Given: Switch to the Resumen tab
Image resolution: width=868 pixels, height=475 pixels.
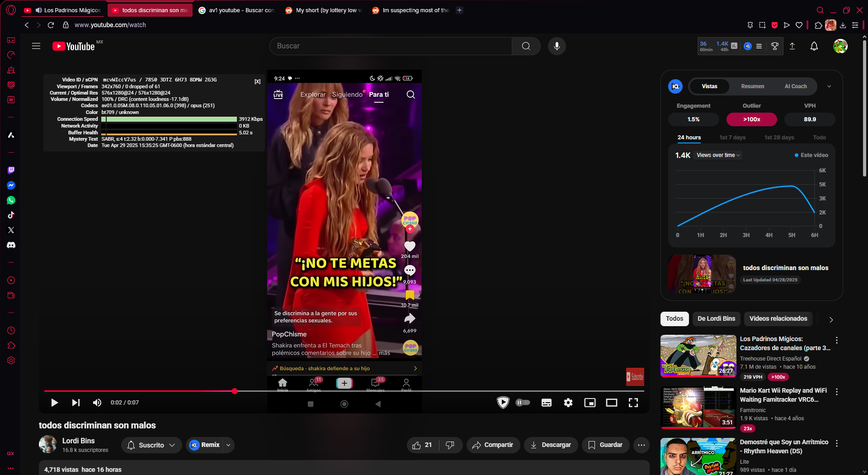Looking at the screenshot, I should [752, 86].
